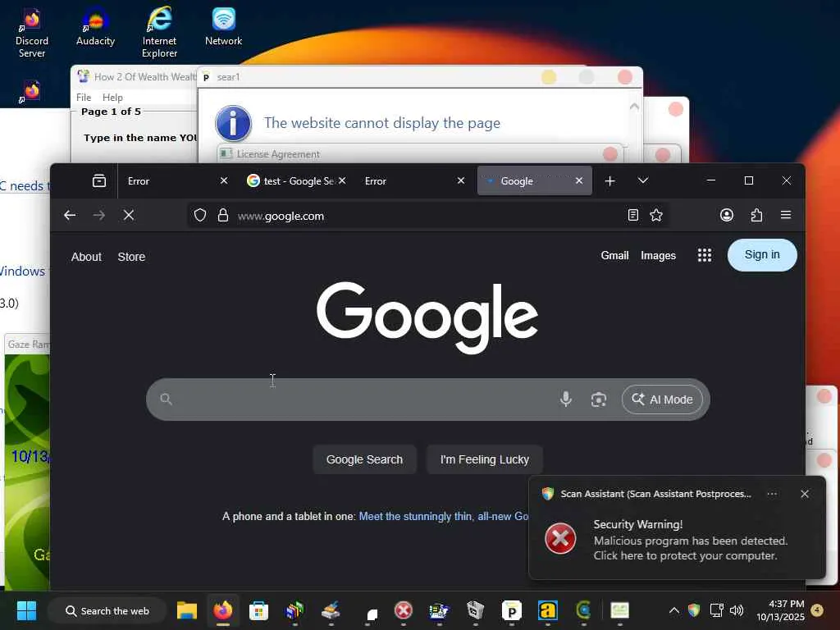840x630 pixels.
Task: Close the active Google tab
Action: 579,181
